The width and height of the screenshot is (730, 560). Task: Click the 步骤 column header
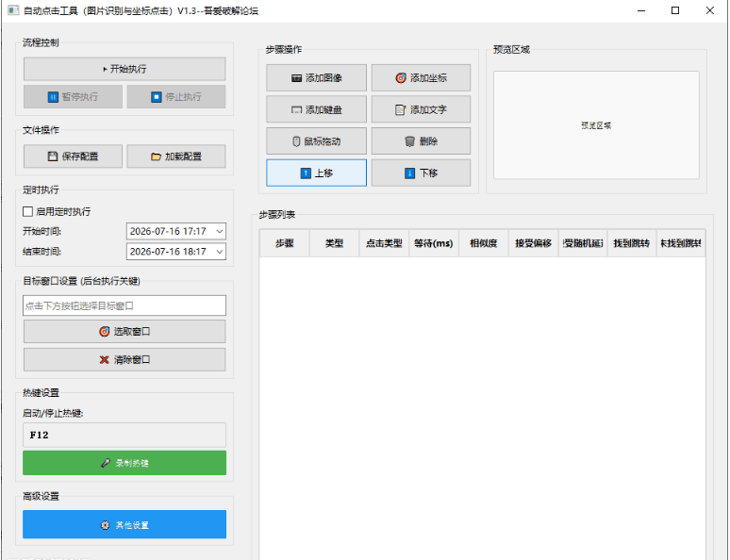285,243
